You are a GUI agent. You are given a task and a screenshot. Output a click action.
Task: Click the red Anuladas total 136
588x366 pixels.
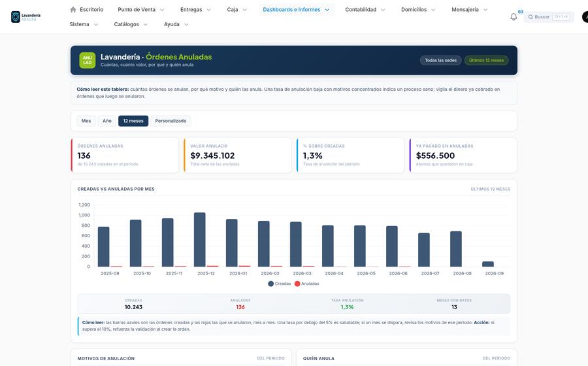point(240,307)
